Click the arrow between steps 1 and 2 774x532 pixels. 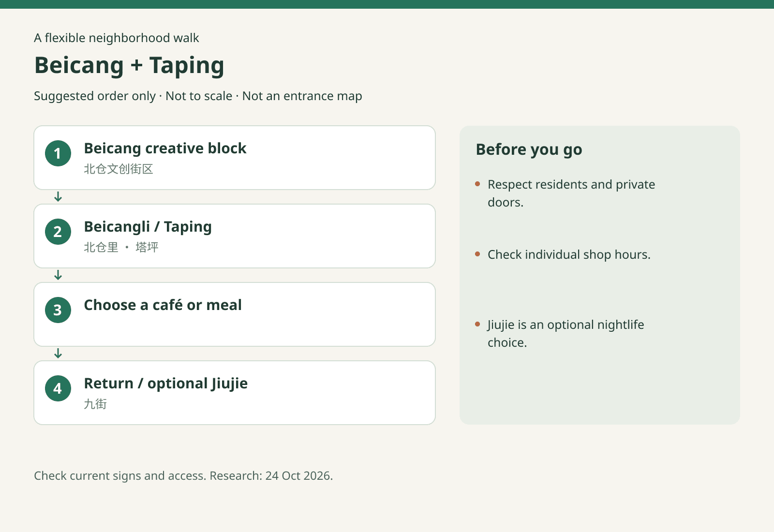pyautogui.click(x=58, y=197)
